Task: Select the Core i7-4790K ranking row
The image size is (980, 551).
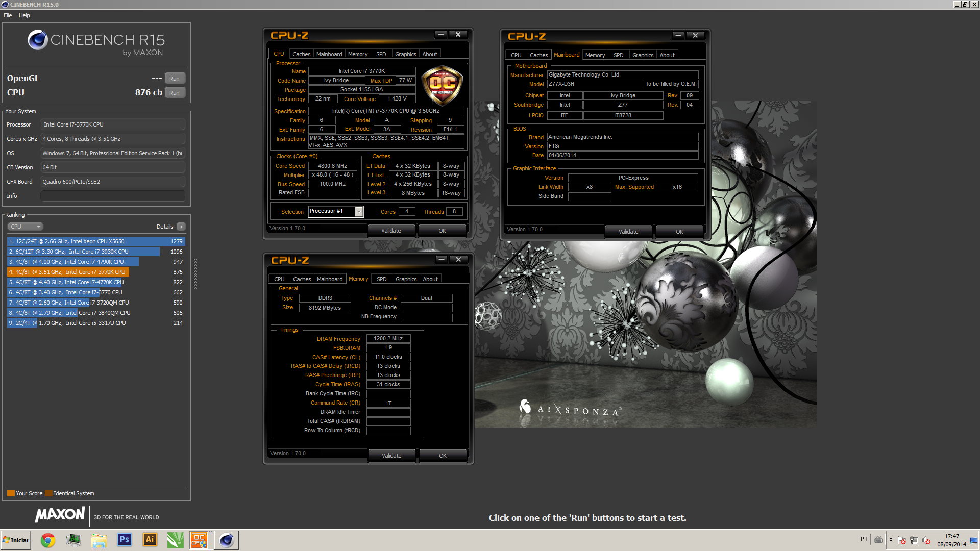Action: coord(96,262)
